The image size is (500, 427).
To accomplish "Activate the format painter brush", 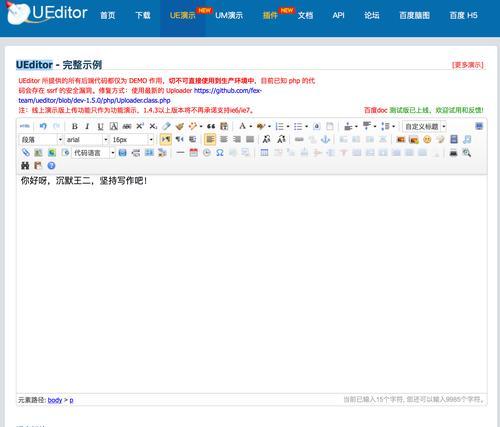I will click(x=180, y=126).
